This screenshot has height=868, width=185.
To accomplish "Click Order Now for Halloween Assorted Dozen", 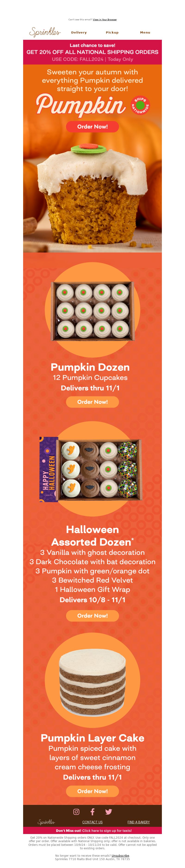I will 92,616.
